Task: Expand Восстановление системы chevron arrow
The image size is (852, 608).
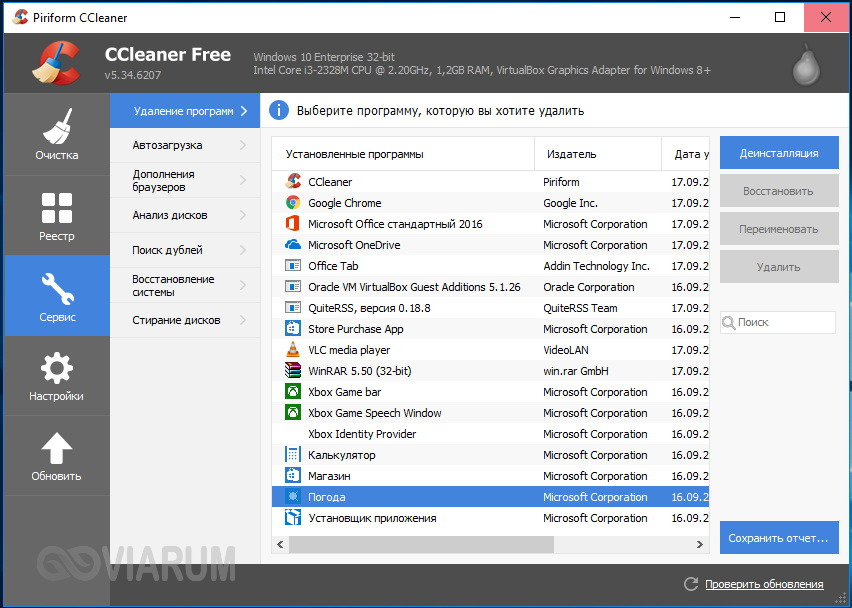Action: click(x=243, y=285)
